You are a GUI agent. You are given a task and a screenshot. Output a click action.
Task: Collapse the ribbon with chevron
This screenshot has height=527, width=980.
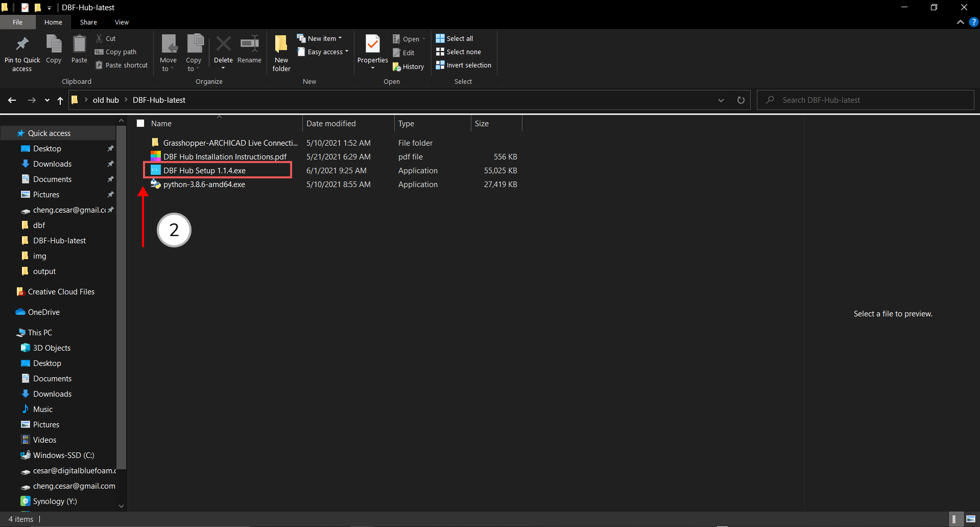[x=960, y=22]
